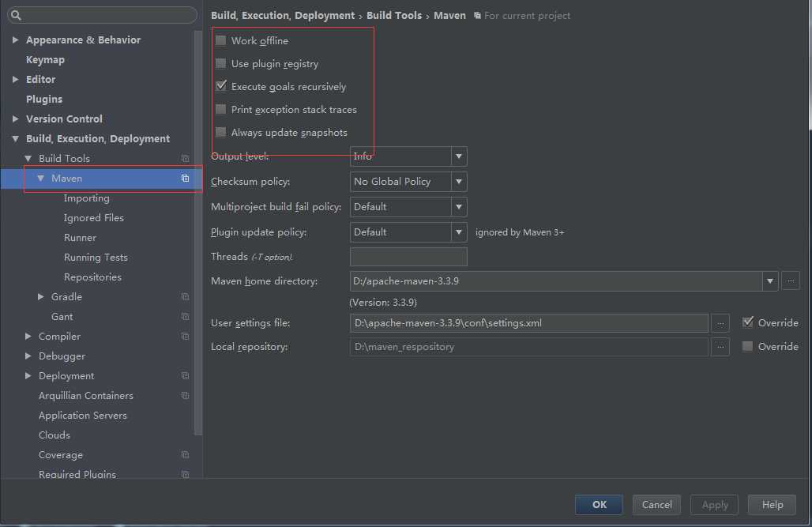
Task: Open the Checksum policy dropdown
Action: point(459,182)
